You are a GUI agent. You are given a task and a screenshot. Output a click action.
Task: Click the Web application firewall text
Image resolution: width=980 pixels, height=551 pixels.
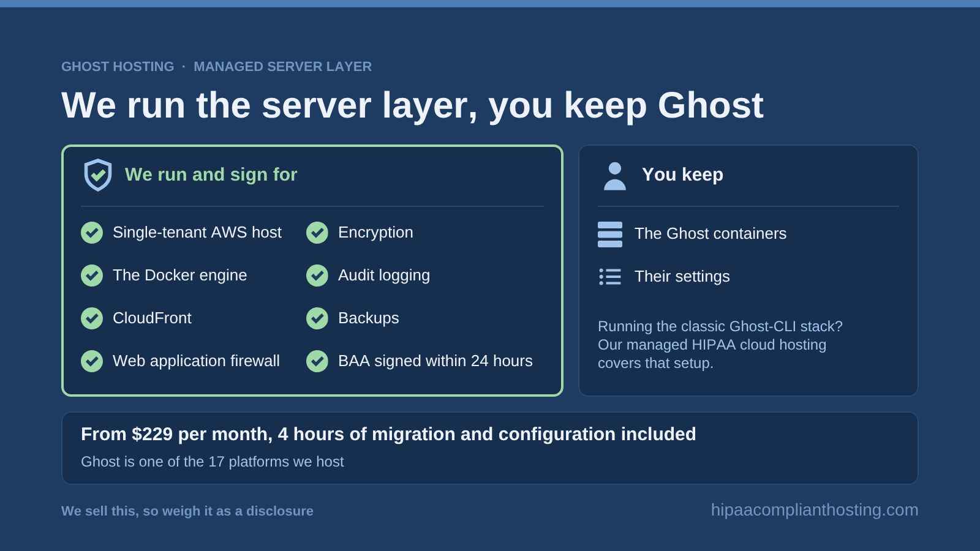(196, 361)
